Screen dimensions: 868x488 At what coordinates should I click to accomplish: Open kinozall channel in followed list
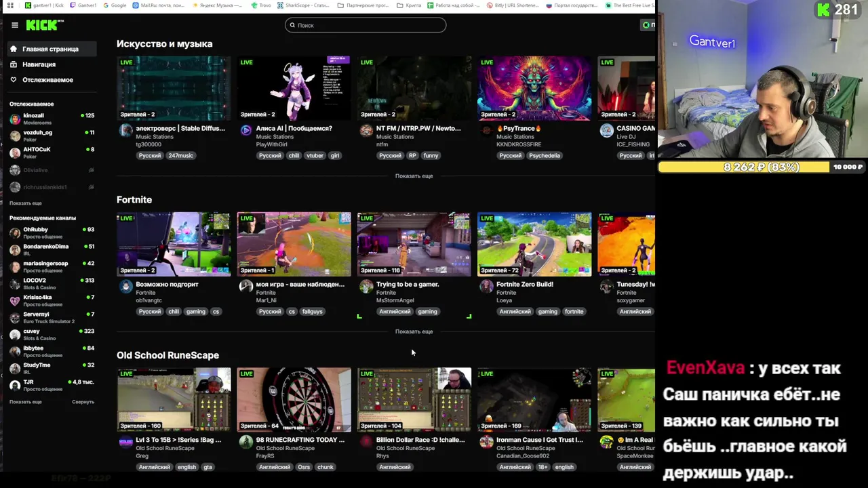coord(52,119)
